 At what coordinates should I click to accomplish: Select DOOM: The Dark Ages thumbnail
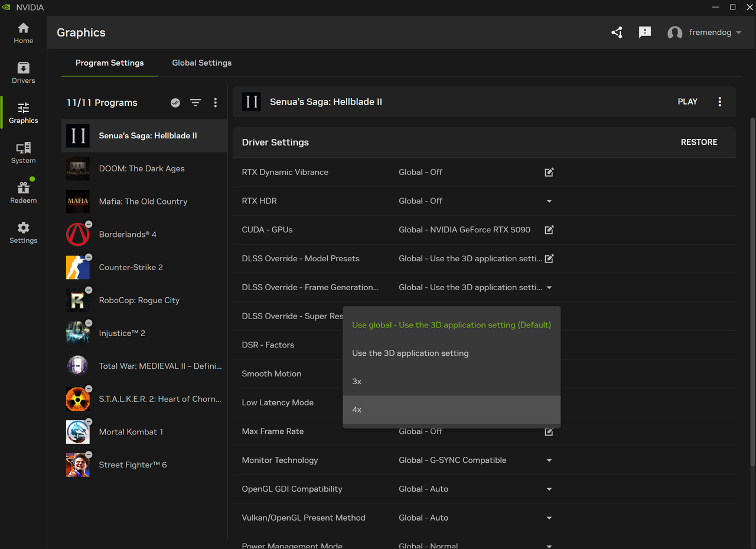(78, 168)
